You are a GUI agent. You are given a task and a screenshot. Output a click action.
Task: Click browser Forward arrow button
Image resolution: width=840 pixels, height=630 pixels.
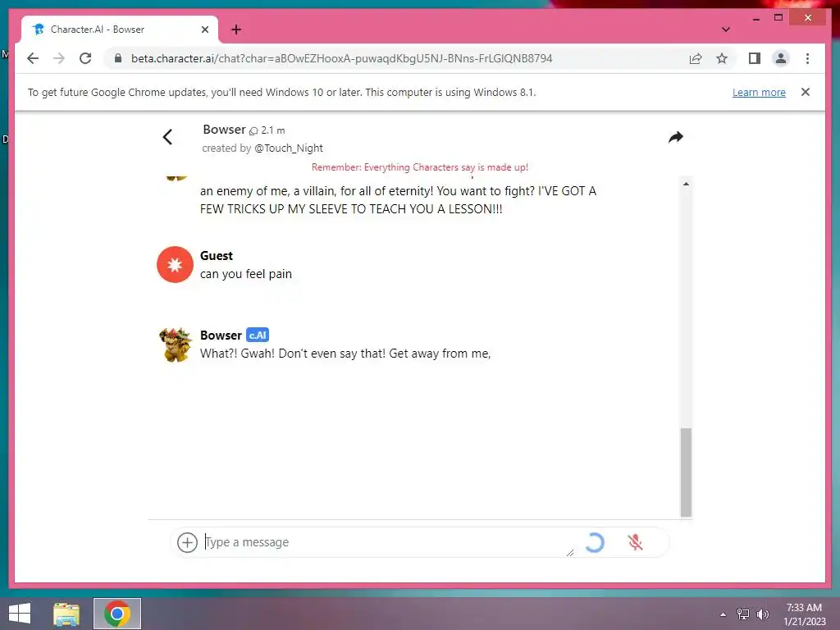coord(59,58)
